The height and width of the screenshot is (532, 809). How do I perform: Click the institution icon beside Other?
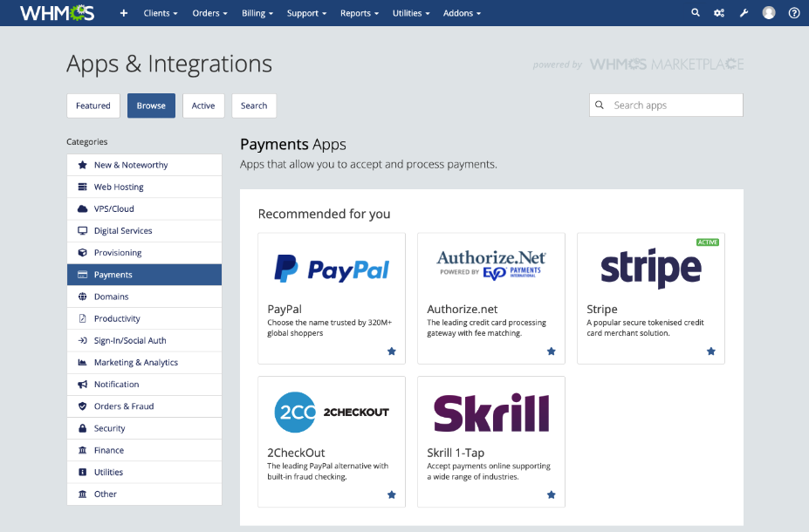pyautogui.click(x=82, y=494)
